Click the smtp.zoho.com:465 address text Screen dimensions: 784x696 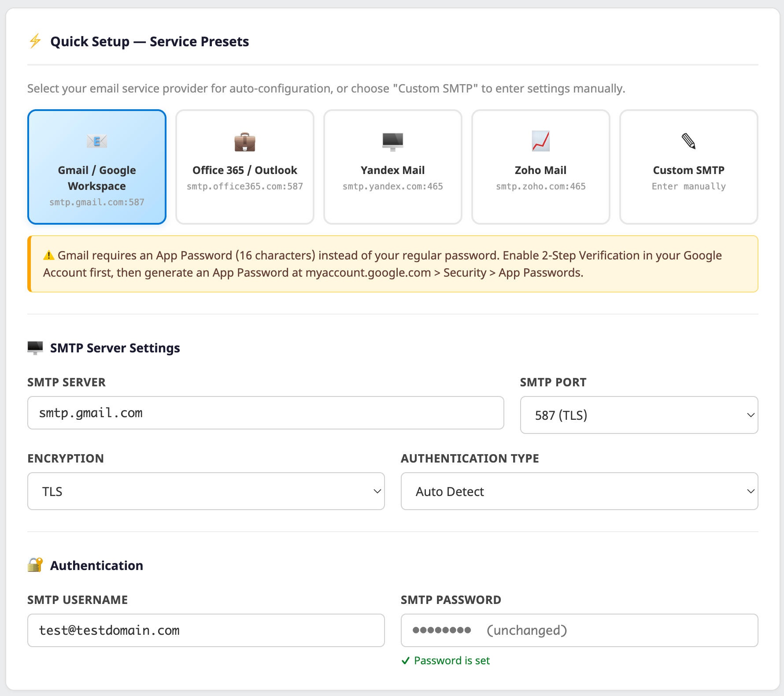pos(541,186)
